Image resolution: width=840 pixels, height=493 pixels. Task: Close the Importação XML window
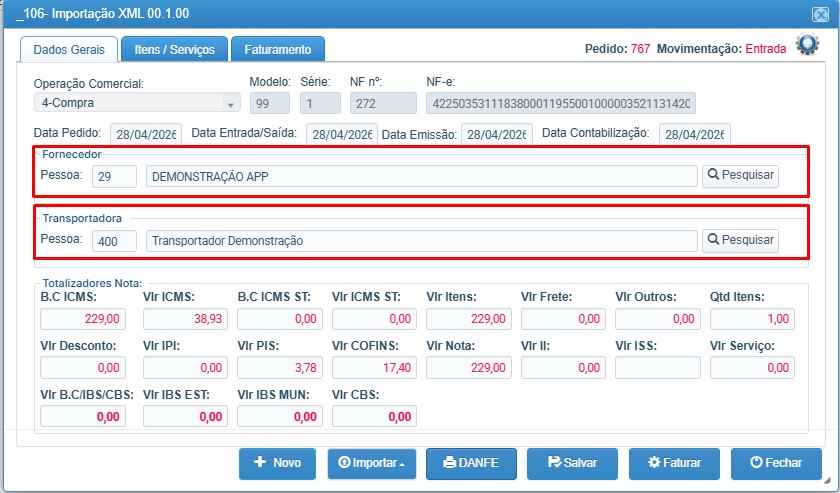[x=820, y=14]
